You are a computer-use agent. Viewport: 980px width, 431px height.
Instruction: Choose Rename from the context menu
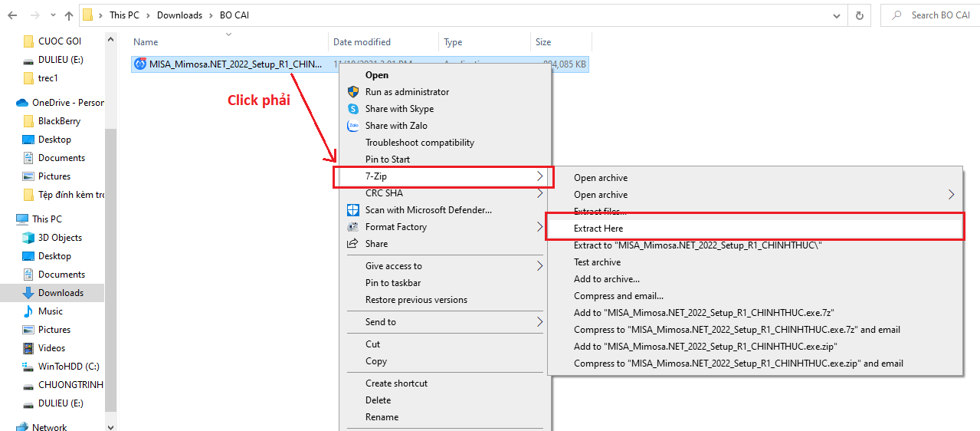[x=382, y=417]
